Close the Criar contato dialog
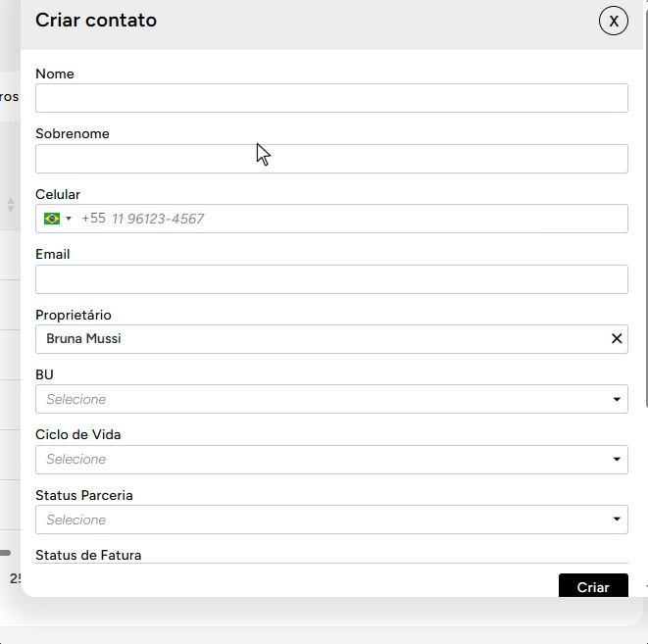 click(614, 21)
